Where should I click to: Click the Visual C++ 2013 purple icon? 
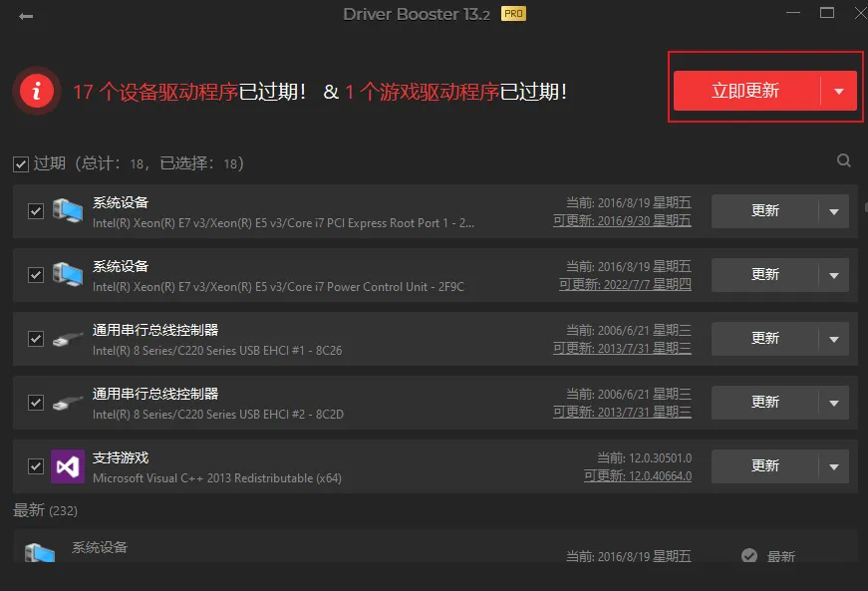coord(68,466)
